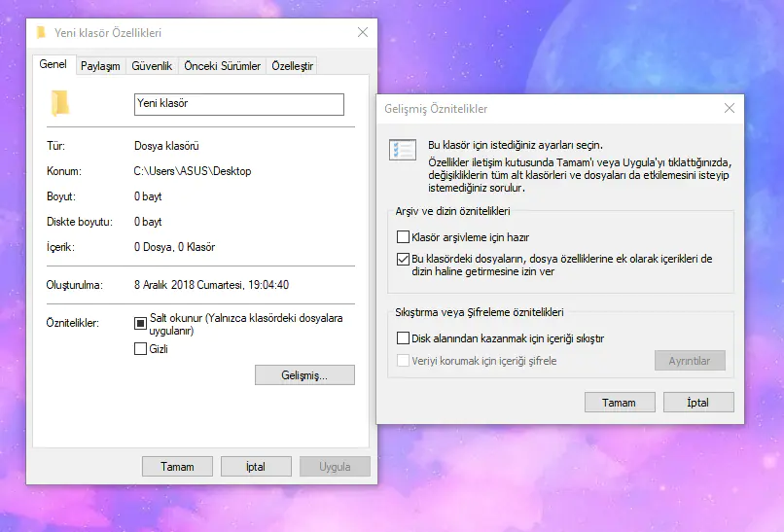Close the Gelişmiş Öznitelikler dialog
This screenshot has width=784, height=532.
[730, 108]
